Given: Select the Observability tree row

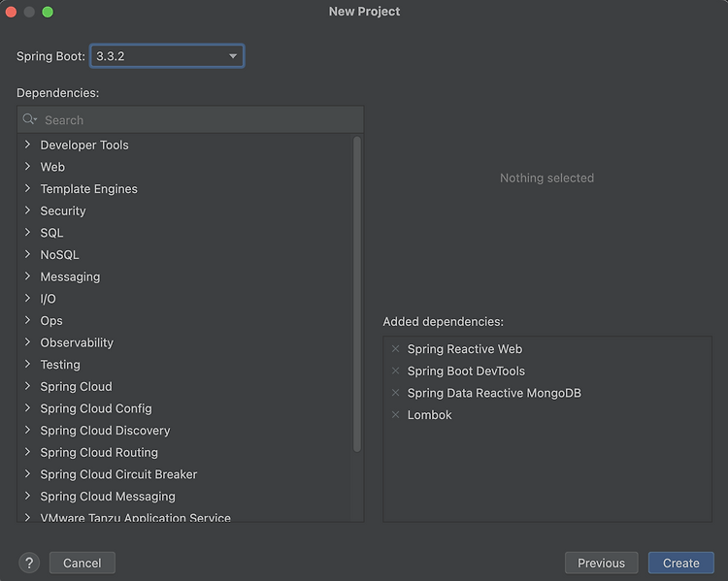Looking at the screenshot, I should click(184, 342).
